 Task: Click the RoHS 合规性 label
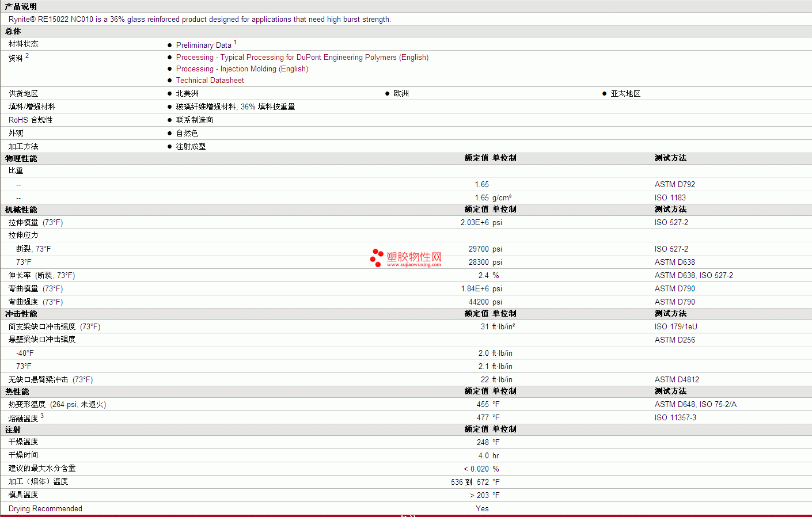pyautogui.click(x=31, y=120)
